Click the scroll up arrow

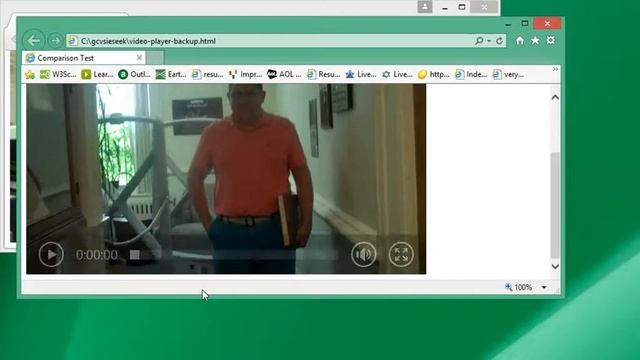pyautogui.click(x=555, y=97)
